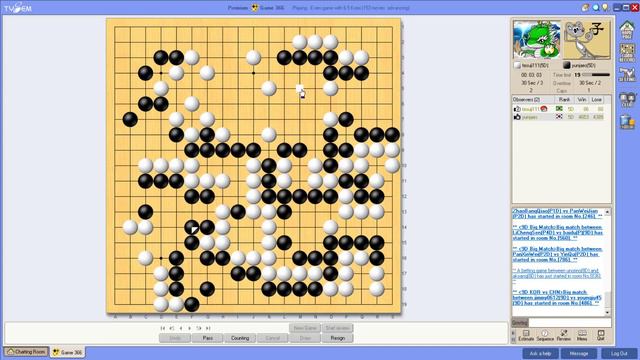Image resolution: width=640 pixels, height=360 pixels.
Task: Click the Draw button
Action: click(x=305, y=338)
